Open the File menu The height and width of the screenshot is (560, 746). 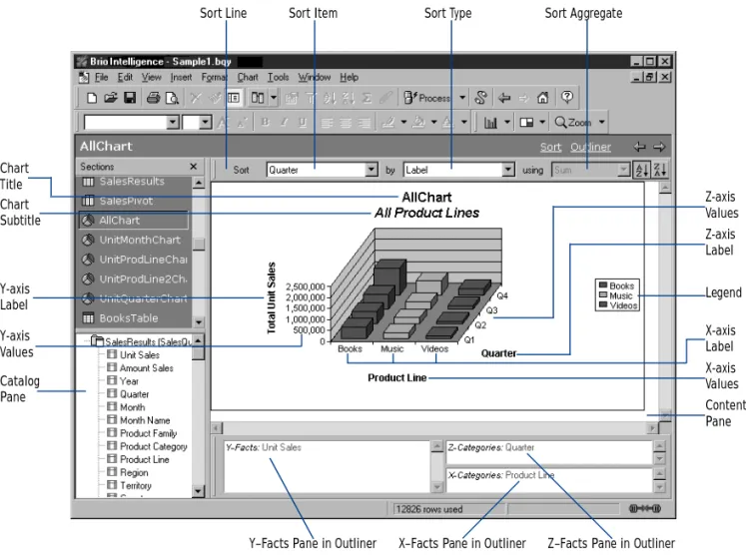point(101,77)
